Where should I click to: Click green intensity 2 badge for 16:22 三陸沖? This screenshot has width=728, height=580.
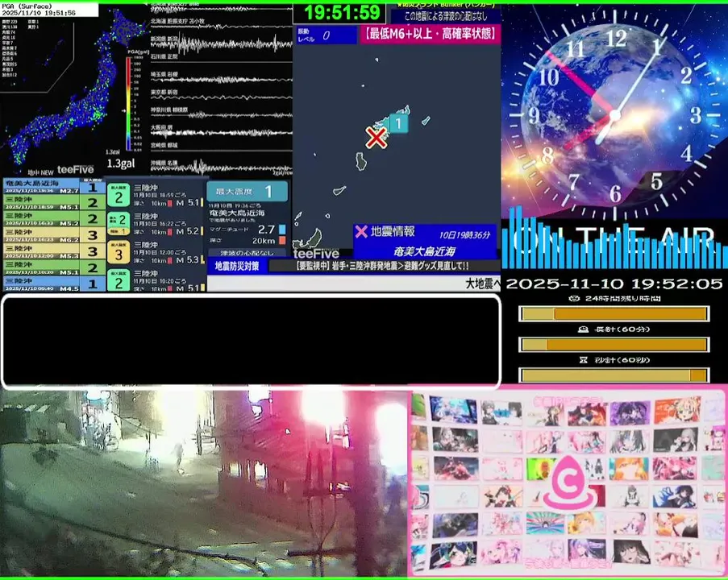[119, 224]
